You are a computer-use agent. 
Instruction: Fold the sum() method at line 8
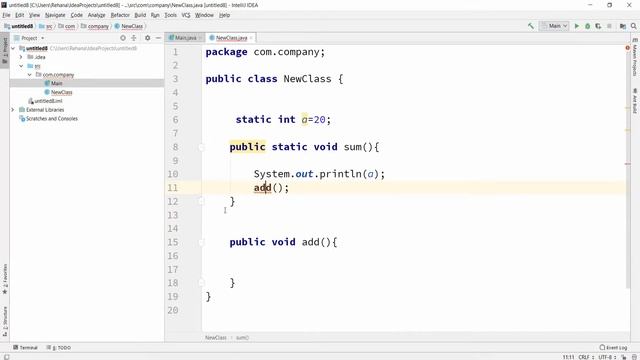[x=201, y=147]
